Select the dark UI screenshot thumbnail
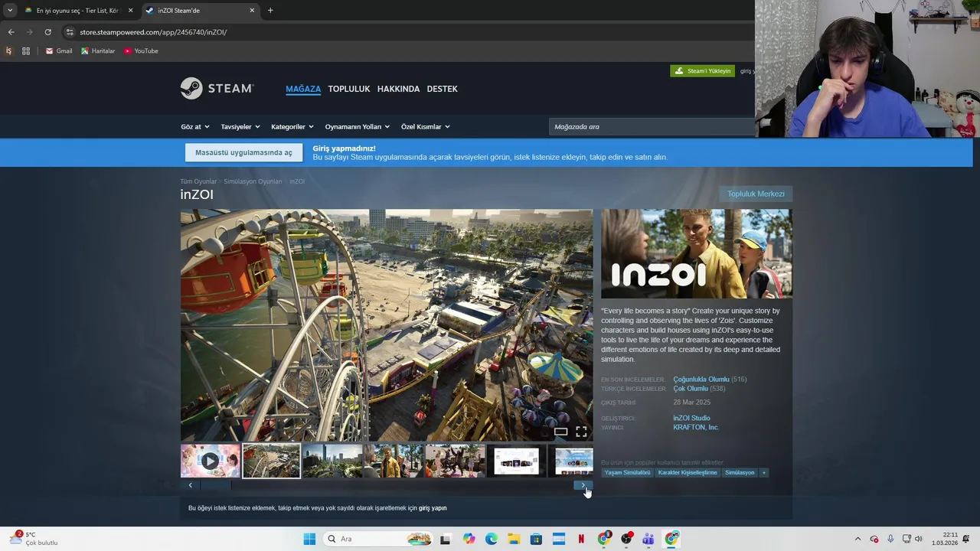The image size is (980, 551). [516, 461]
